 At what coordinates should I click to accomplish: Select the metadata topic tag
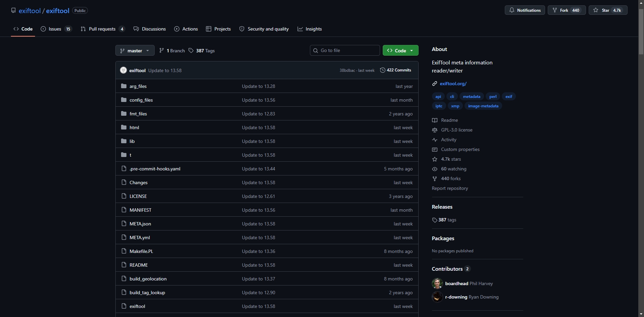point(472,97)
